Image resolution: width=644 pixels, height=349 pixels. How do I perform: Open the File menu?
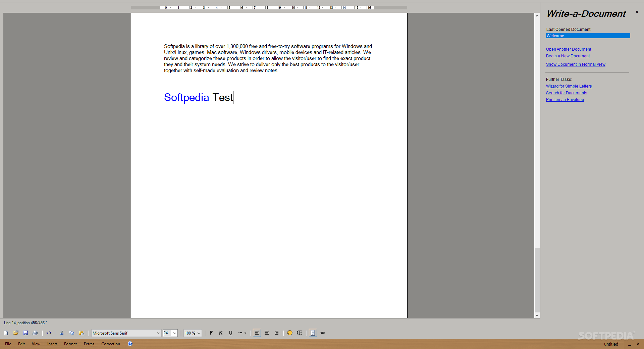tap(8, 344)
